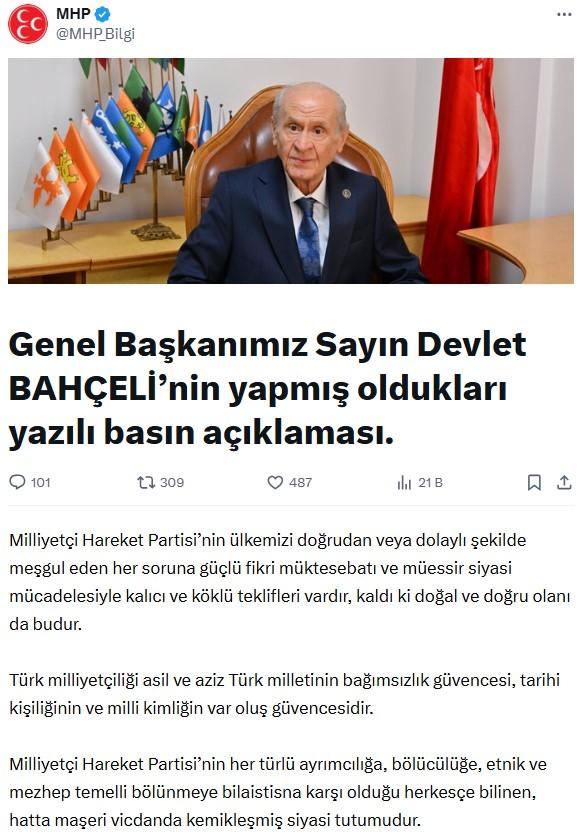Click the retweet arrows icon
The height and width of the screenshot is (840, 583).
[x=146, y=482]
